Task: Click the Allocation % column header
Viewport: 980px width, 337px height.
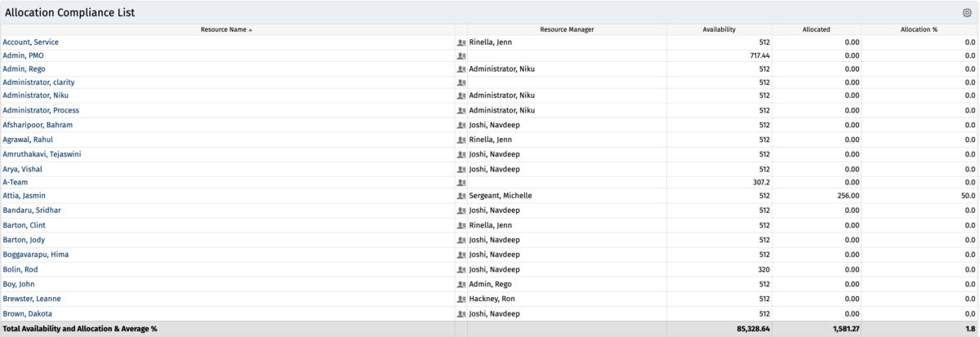Action: [920, 29]
